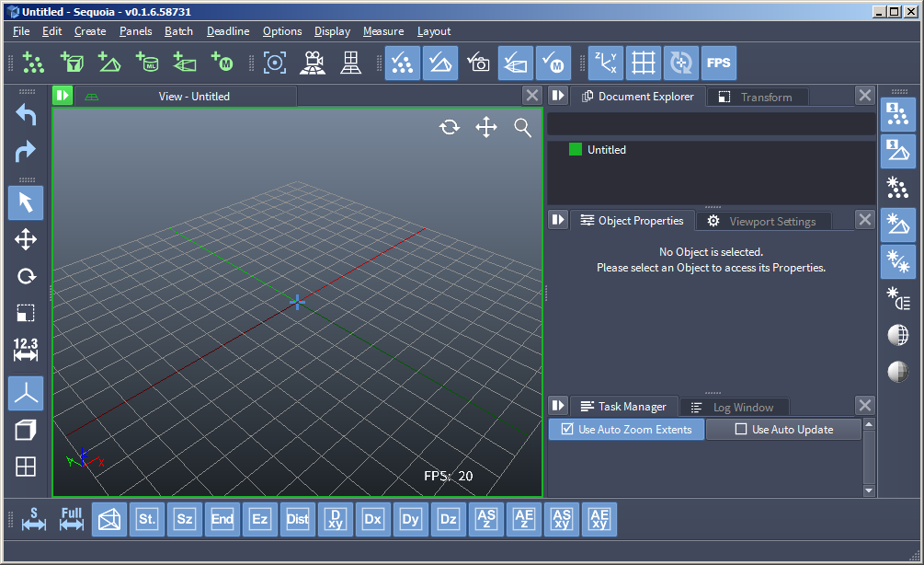Click the End measurement button
Viewport: 924px width, 565px height.
[x=222, y=520]
